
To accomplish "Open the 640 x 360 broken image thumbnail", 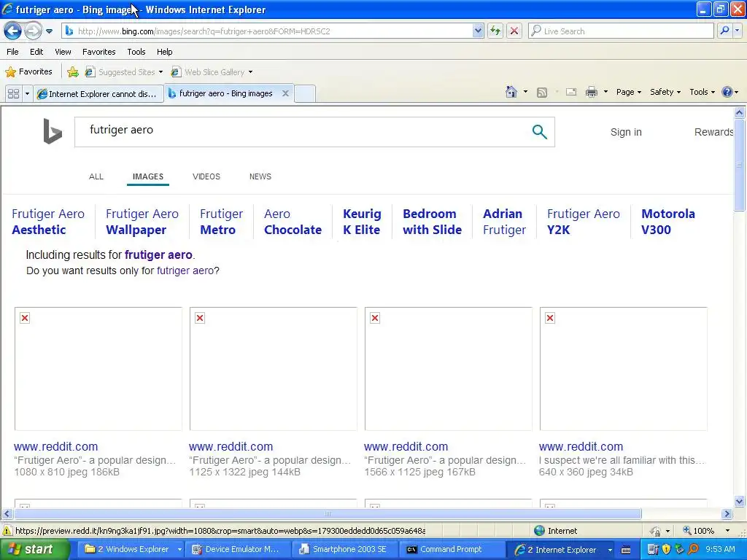I will tap(623, 368).
